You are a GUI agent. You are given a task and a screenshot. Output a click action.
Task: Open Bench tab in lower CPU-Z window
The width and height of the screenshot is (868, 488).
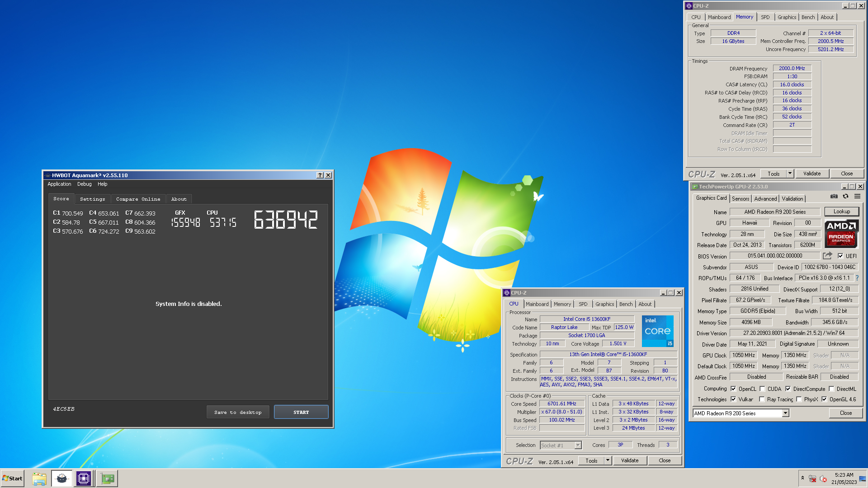click(x=626, y=304)
